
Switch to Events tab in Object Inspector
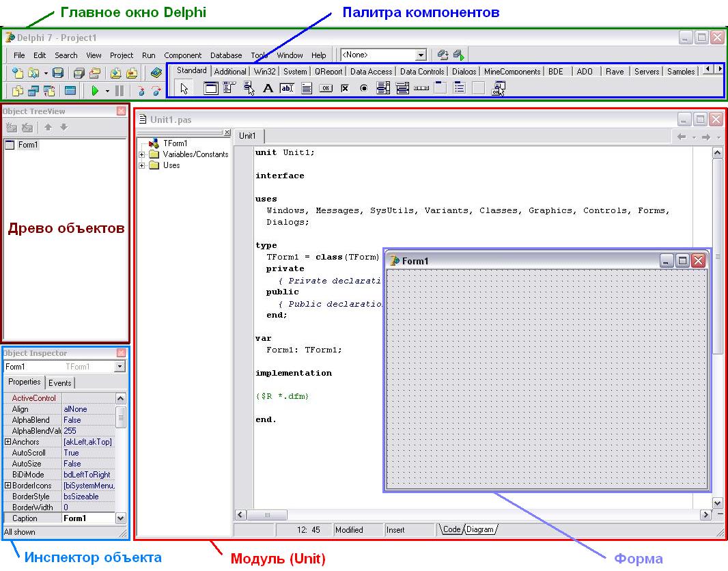pos(60,383)
